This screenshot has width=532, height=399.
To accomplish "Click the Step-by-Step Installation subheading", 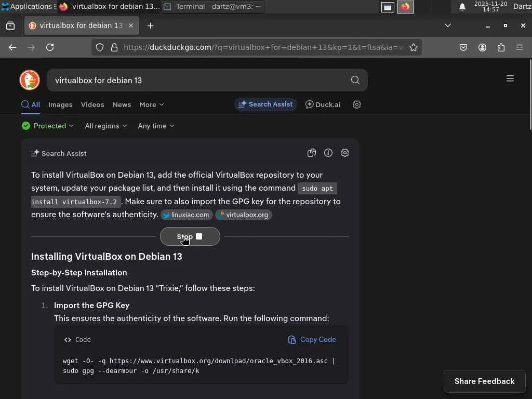I will (79, 273).
